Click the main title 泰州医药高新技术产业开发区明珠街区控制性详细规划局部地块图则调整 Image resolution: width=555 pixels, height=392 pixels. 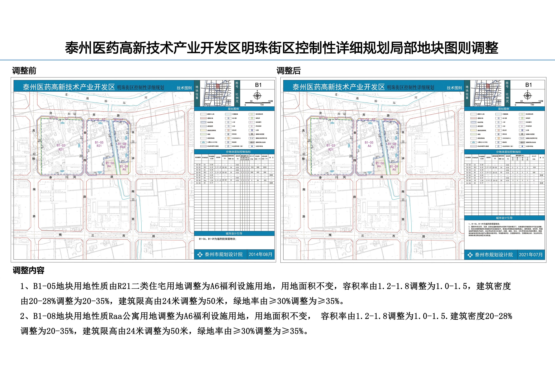point(282,48)
